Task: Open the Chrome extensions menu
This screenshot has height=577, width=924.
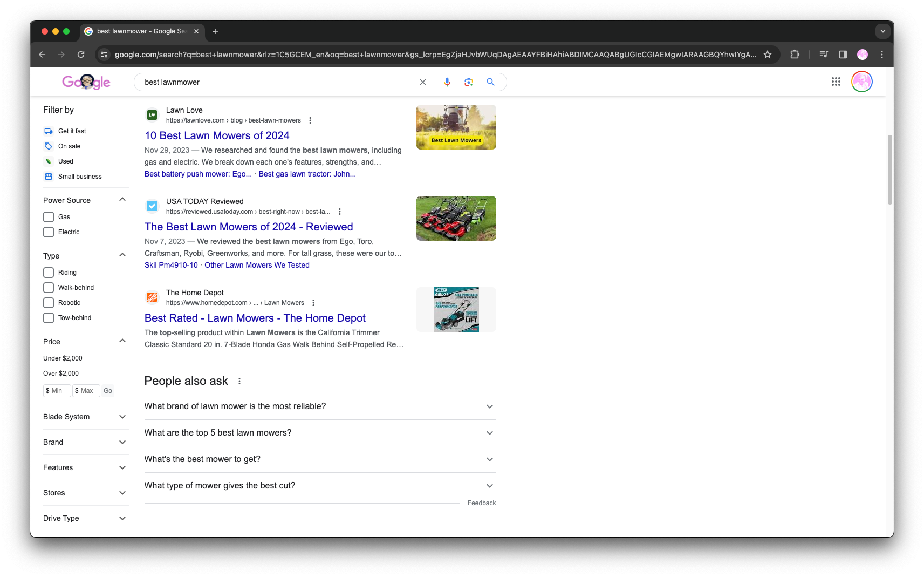Action: 795,55
